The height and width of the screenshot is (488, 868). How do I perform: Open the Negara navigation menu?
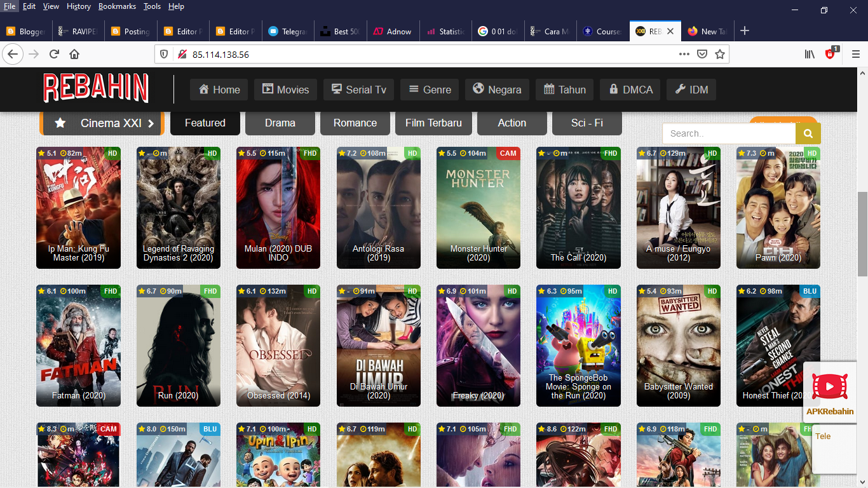point(498,90)
